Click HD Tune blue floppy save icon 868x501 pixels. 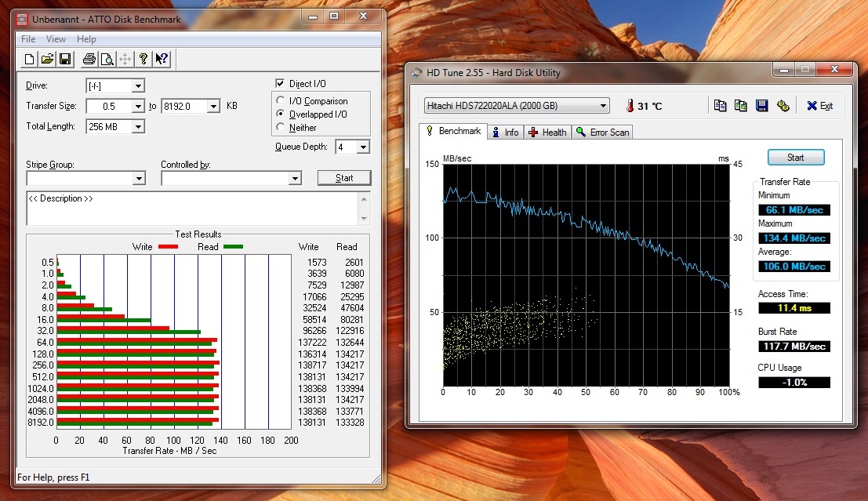pyautogui.click(x=761, y=106)
